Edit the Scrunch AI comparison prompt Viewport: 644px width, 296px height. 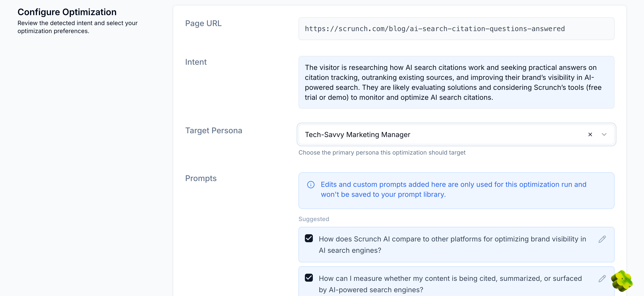tap(602, 239)
